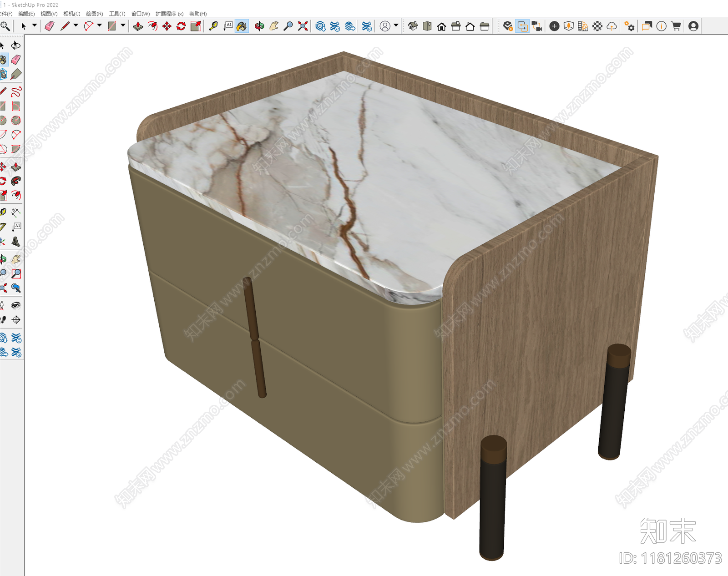Toggle the active Paint Bucket tool in top toolbar
This screenshot has width=728, height=576.
click(x=242, y=26)
